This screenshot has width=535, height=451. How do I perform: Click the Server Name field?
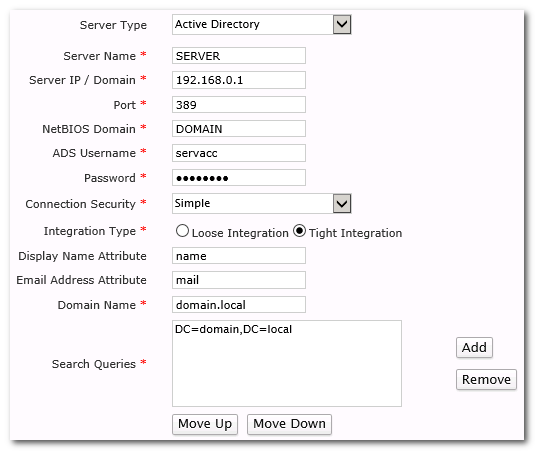pyautogui.click(x=239, y=56)
